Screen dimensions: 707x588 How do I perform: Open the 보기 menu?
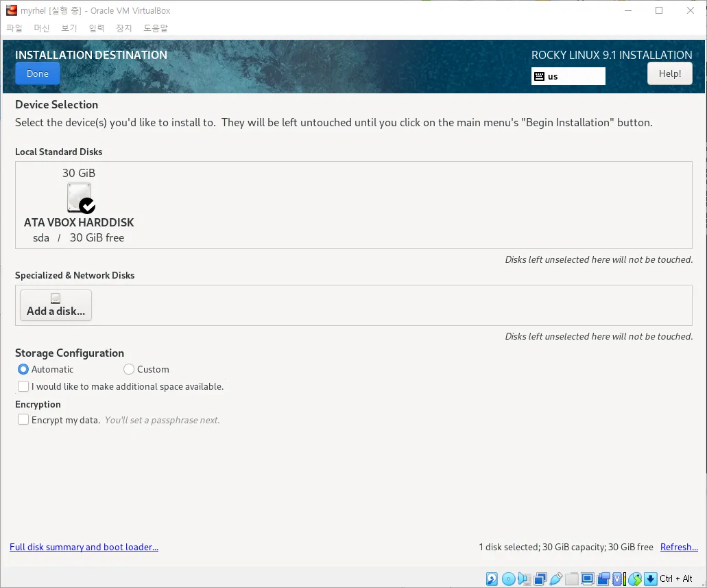69,28
